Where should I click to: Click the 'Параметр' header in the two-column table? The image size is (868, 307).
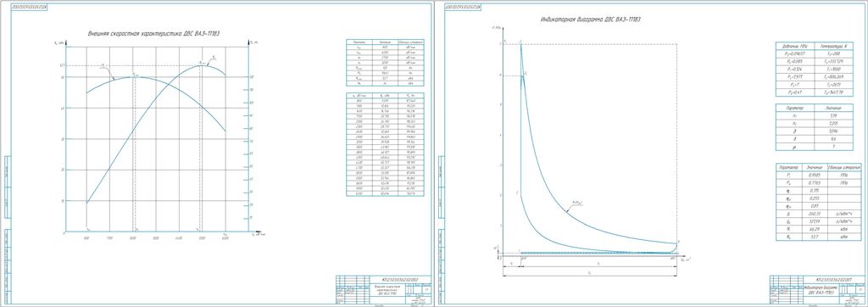(x=795, y=108)
